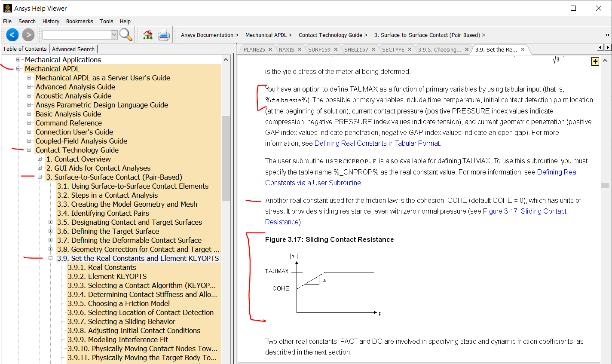Open the Bookmarks menu
The height and width of the screenshot is (364, 612).
point(80,21)
